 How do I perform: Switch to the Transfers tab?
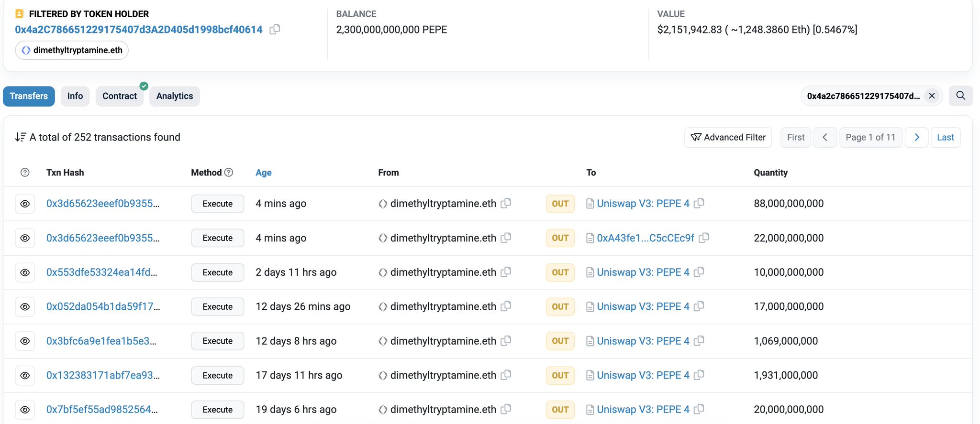coord(29,96)
